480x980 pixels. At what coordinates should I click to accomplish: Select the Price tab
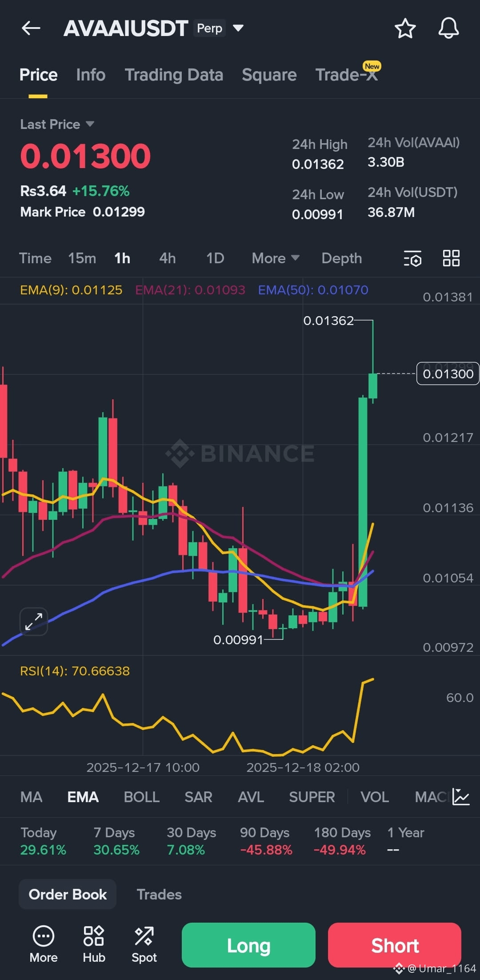pos(38,75)
